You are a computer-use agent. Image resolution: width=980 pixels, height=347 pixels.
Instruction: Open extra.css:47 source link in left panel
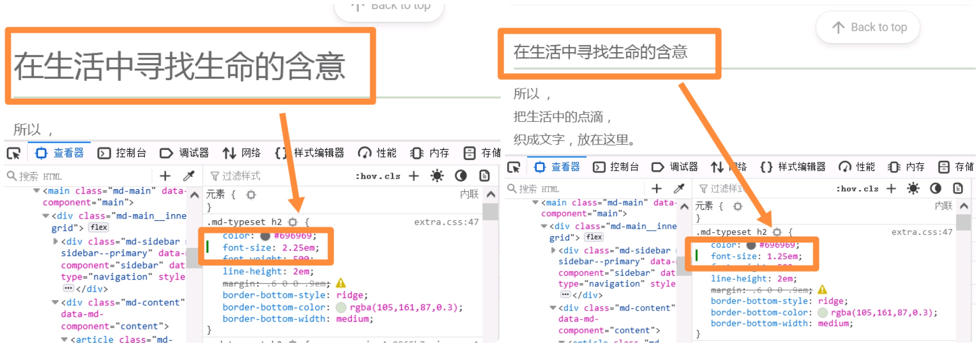pos(446,222)
